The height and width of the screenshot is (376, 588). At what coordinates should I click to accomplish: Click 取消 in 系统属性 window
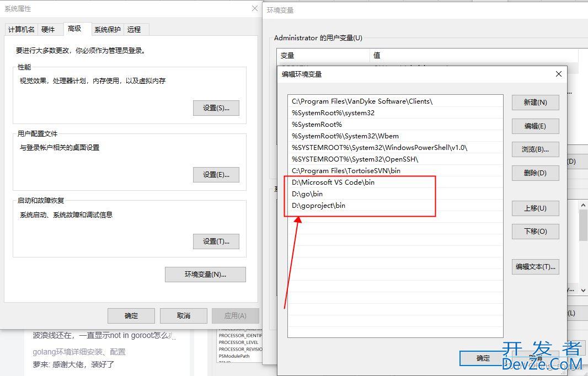pos(183,316)
